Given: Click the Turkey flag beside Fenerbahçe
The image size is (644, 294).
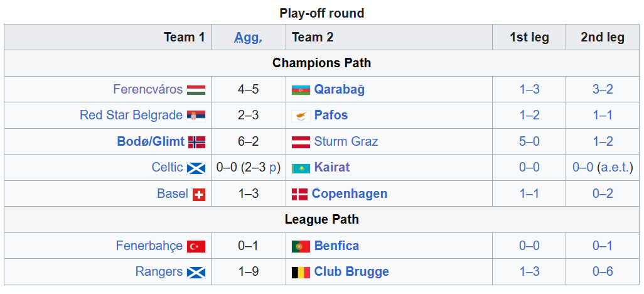Looking at the screenshot, I should coord(196,246).
